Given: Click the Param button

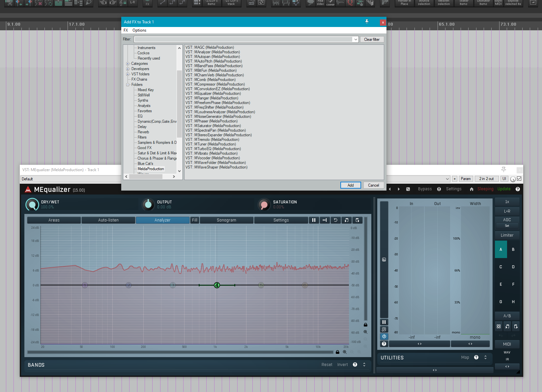Looking at the screenshot, I should [466, 179].
